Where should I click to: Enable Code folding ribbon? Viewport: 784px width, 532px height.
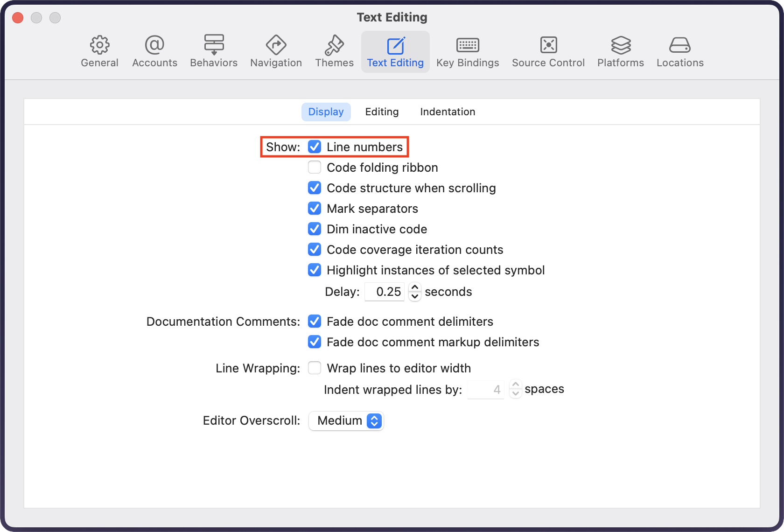pyautogui.click(x=315, y=168)
